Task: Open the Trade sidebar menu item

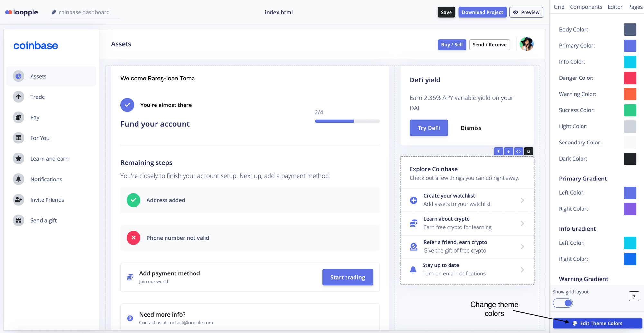Action: pos(51,97)
